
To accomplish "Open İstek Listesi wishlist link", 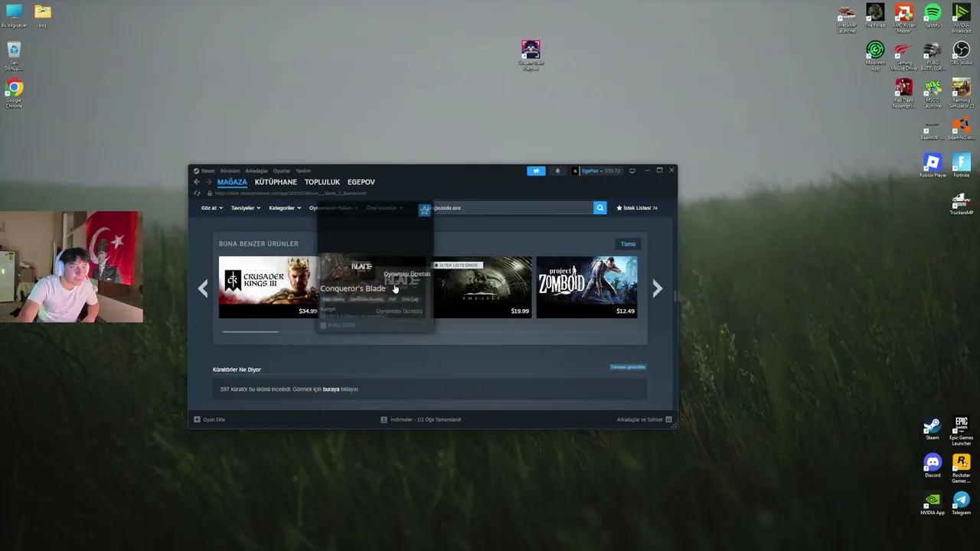I will pyautogui.click(x=637, y=208).
